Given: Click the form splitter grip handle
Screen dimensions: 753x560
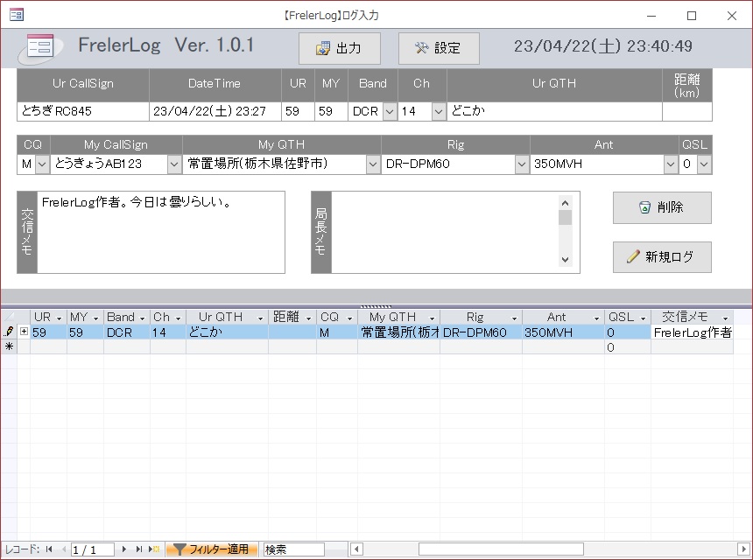Looking at the screenshot, I should point(376,305).
